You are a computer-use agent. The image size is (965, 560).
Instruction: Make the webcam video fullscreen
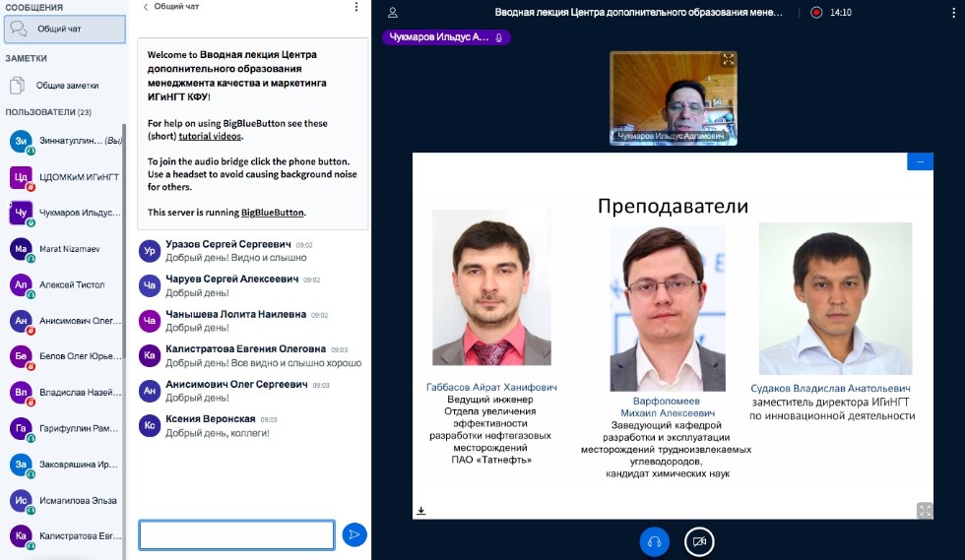click(729, 60)
